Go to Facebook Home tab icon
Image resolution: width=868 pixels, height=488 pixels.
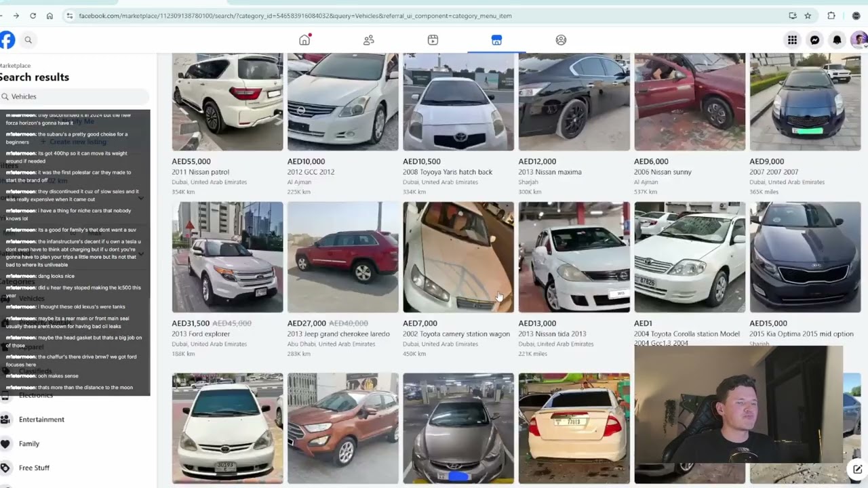(304, 40)
